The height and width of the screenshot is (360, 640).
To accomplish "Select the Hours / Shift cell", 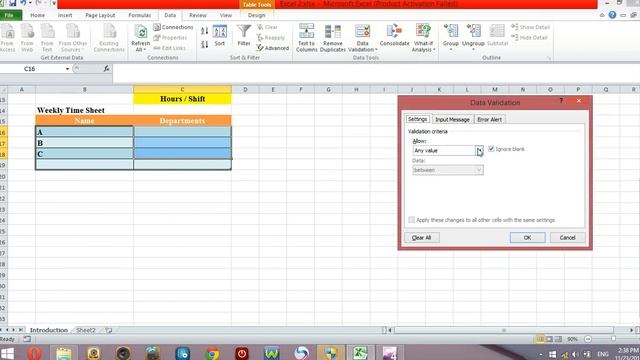I will click(x=182, y=99).
